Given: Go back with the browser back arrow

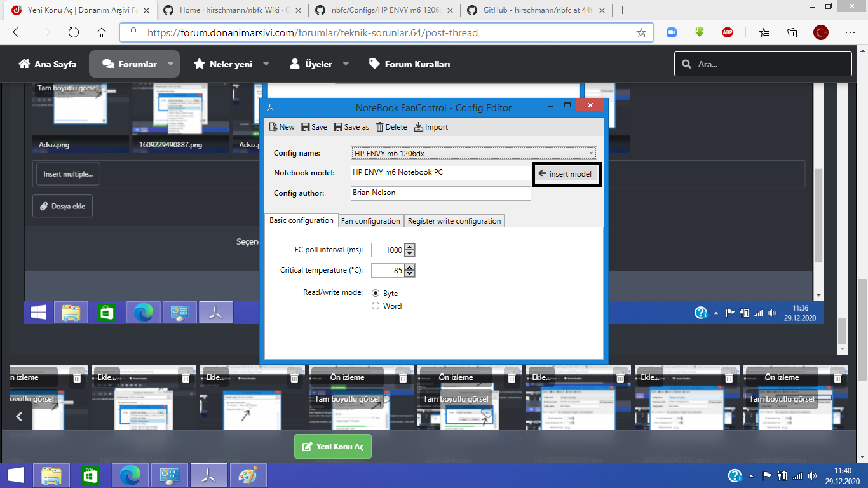Looking at the screenshot, I should coord(18,32).
